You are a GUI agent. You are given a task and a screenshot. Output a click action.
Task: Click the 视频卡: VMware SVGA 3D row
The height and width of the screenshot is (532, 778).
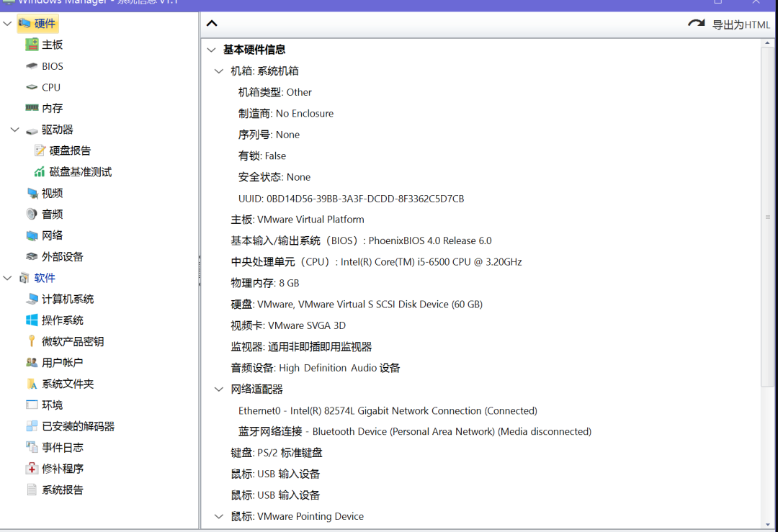pyautogui.click(x=288, y=325)
